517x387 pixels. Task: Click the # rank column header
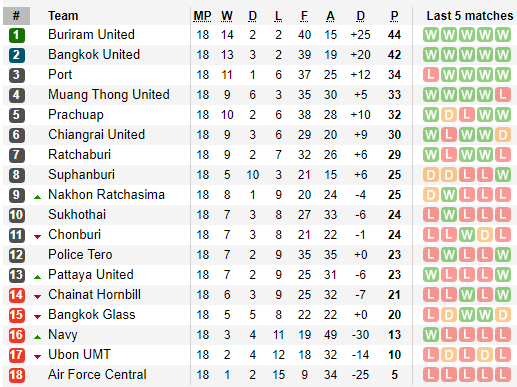16,16
